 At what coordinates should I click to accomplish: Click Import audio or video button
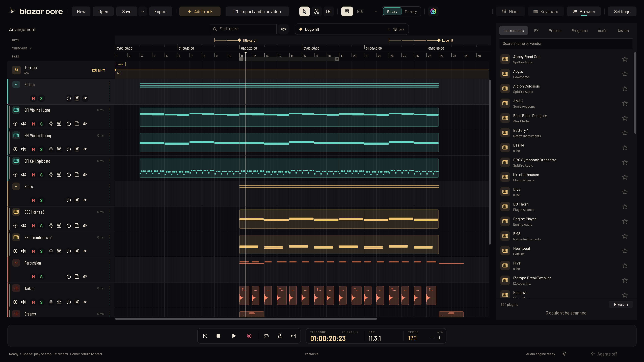tap(257, 12)
